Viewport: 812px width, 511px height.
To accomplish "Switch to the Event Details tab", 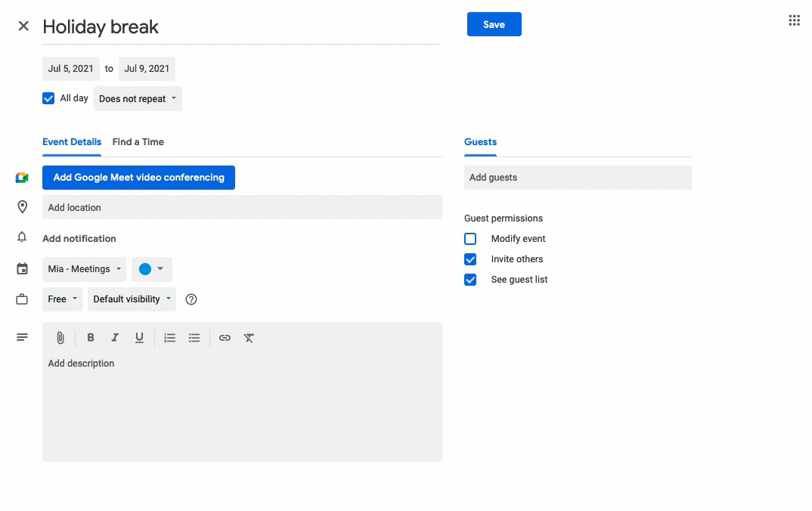I will pyautogui.click(x=72, y=142).
